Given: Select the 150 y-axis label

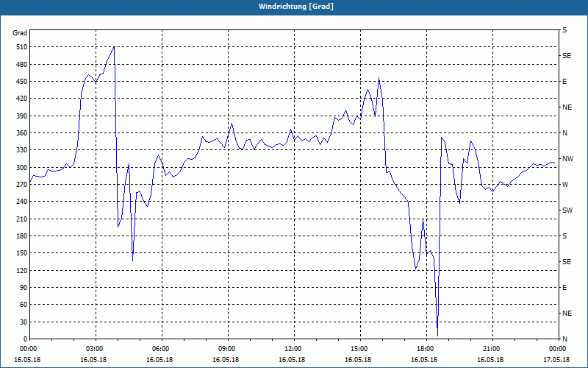Looking at the screenshot, I should coord(21,253).
